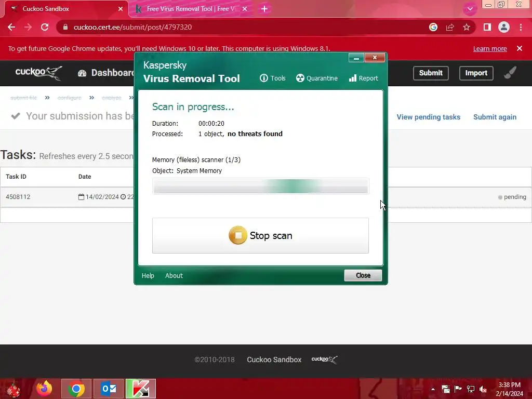The height and width of the screenshot is (399, 532).
Task: Show hidden tray icons arrow
Action: coord(433,389)
